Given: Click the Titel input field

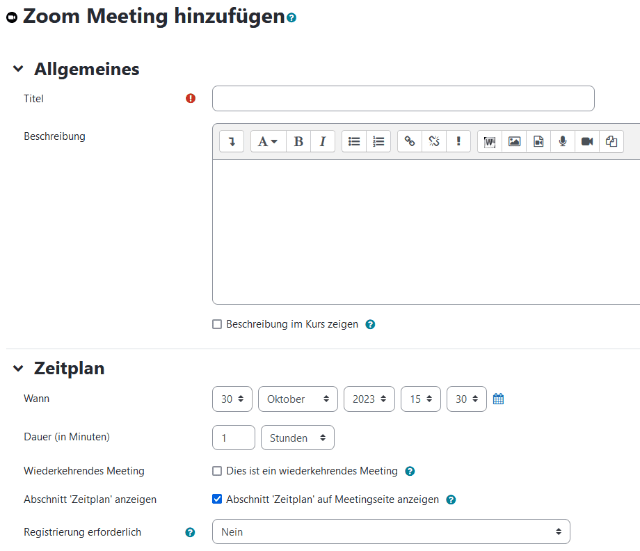Looking at the screenshot, I should pyautogui.click(x=403, y=98).
